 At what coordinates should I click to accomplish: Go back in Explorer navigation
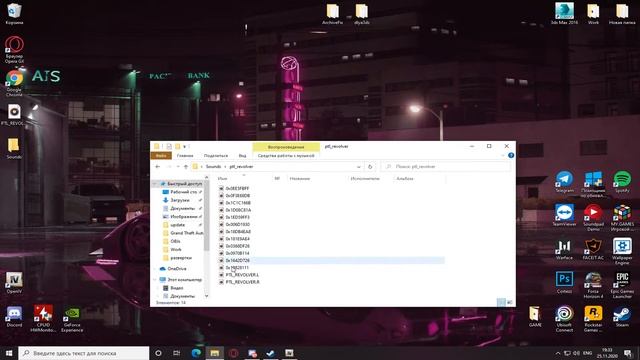[158, 167]
